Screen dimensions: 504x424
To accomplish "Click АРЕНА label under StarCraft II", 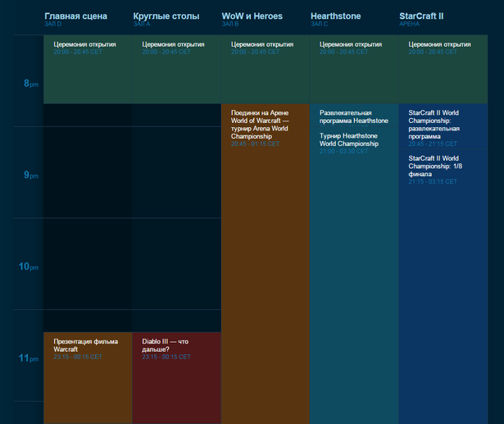I will tap(409, 24).
